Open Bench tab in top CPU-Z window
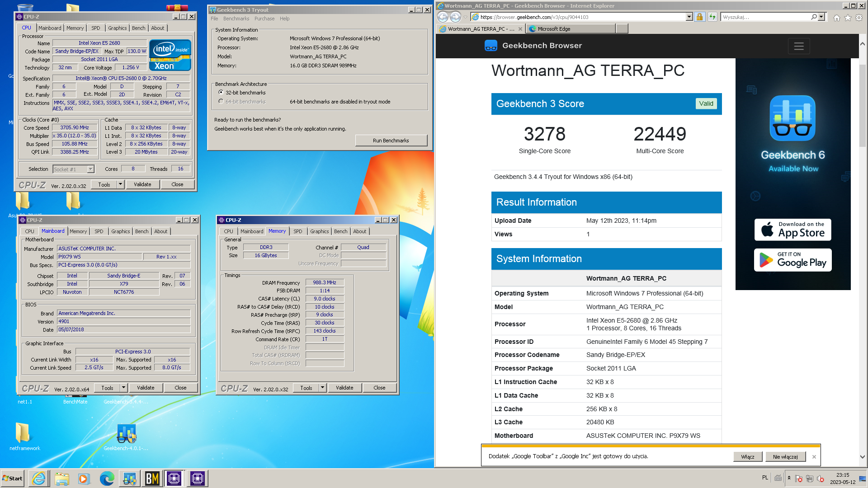The height and width of the screenshot is (488, 868). tap(139, 28)
